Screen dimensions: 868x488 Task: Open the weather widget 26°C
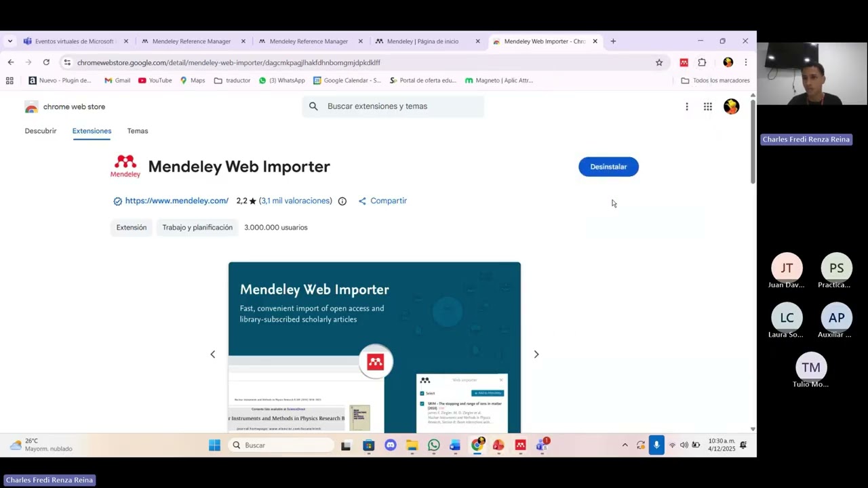point(41,445)
